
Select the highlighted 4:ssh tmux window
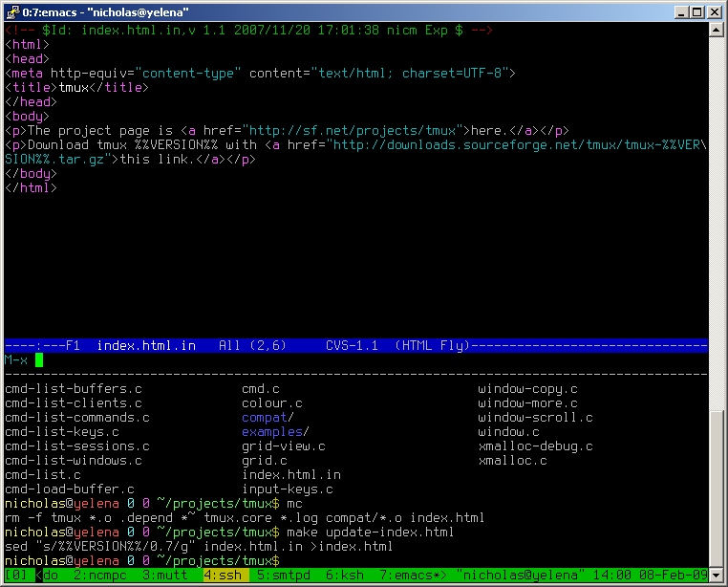[x=225, y=576]
